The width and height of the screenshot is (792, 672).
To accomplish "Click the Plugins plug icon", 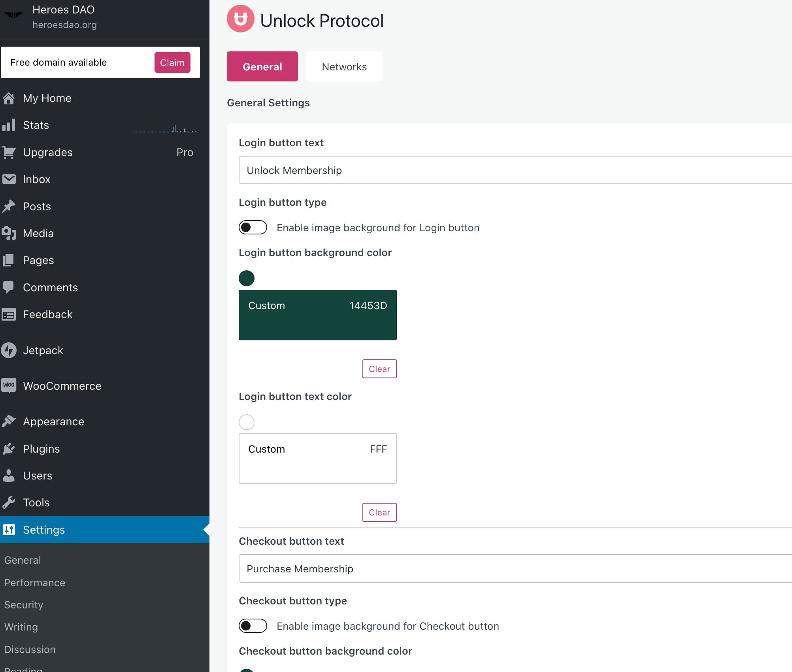I will pos(9,449).
